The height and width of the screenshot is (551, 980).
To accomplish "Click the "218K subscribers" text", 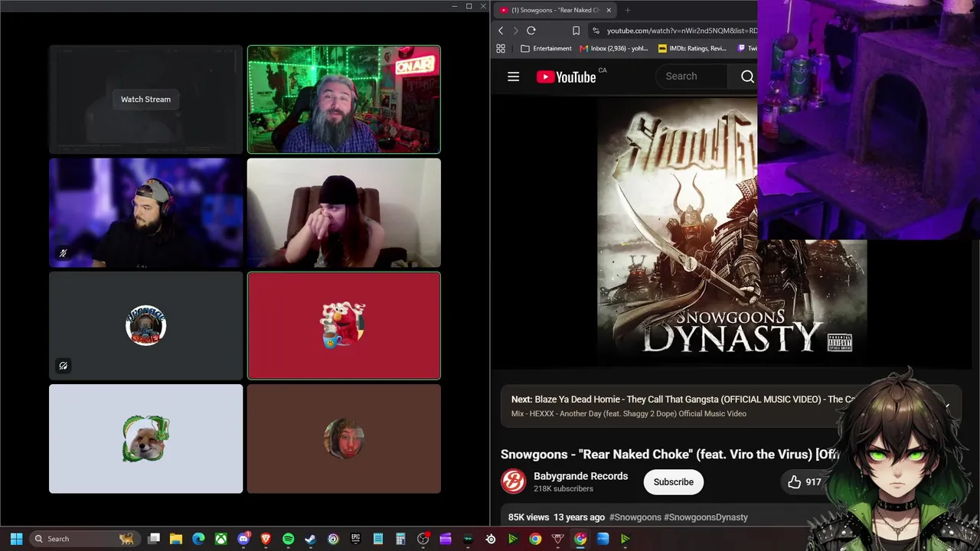I will (563, 489).
